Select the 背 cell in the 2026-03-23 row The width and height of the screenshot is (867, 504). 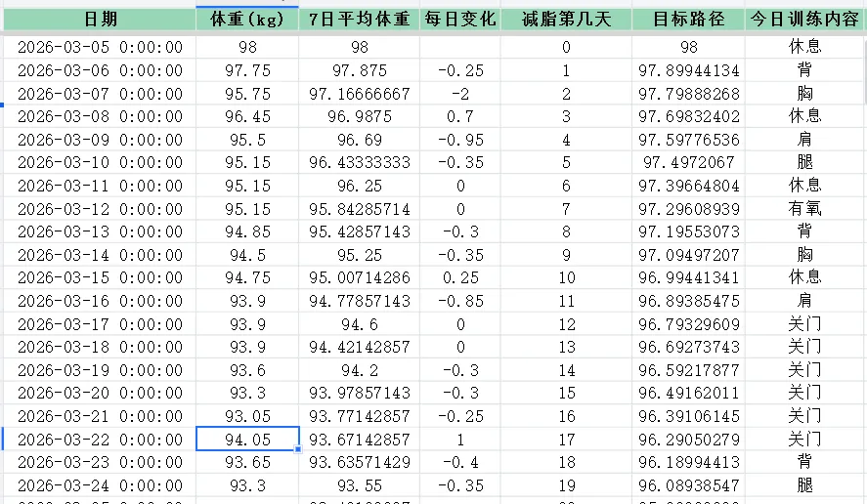click(804, 462)
